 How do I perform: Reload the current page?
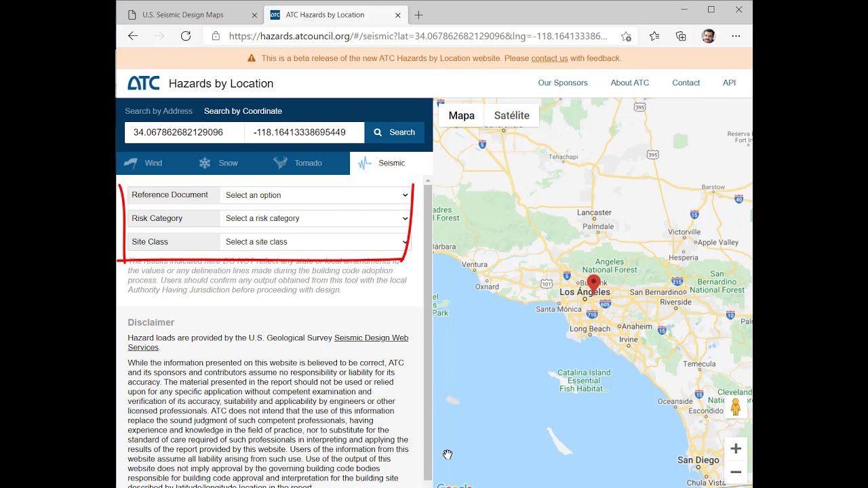[x=186, y=36]
